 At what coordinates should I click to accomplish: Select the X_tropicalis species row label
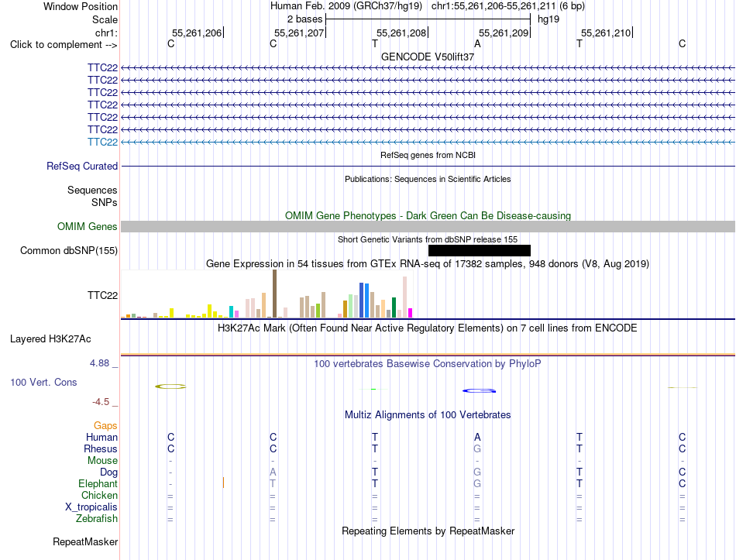(x=91, y=507)
